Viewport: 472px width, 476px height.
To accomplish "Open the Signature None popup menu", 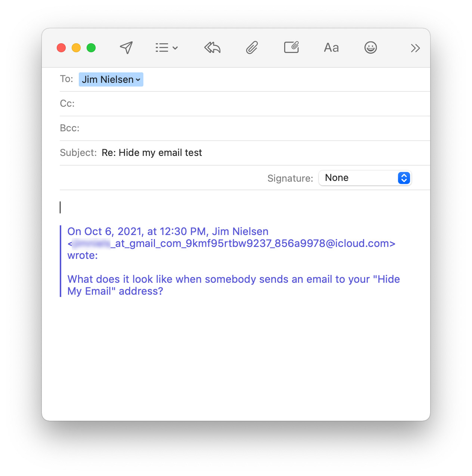I will click(365, 178).
